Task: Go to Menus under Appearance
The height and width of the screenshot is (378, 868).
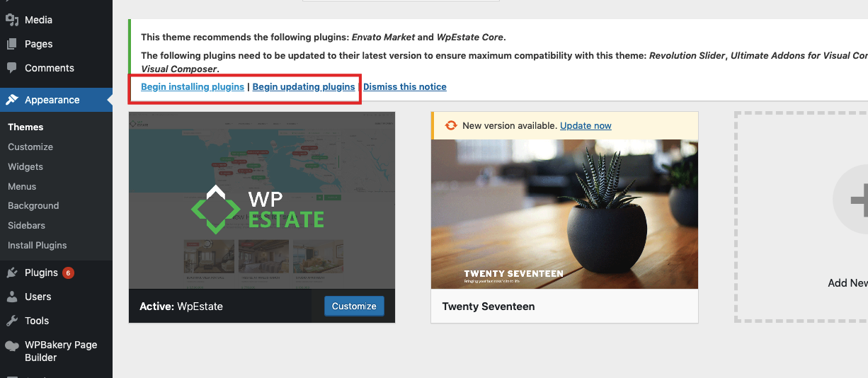Action: [x=22, y=186]
